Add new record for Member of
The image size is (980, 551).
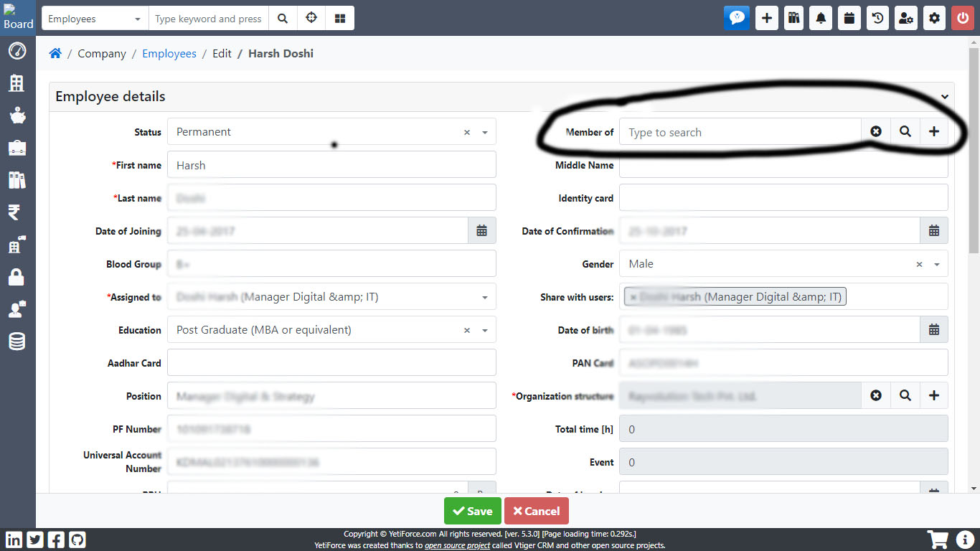(x=934, y=132)
